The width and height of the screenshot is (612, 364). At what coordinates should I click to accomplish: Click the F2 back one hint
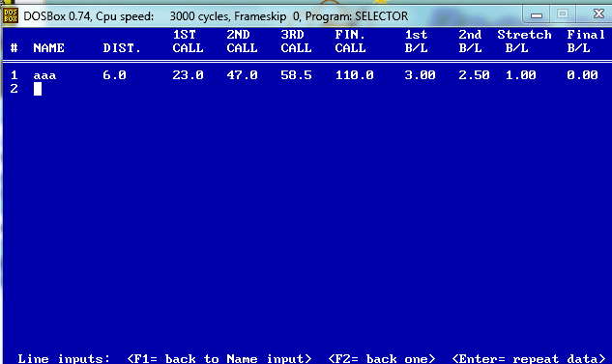click(382, 358)
